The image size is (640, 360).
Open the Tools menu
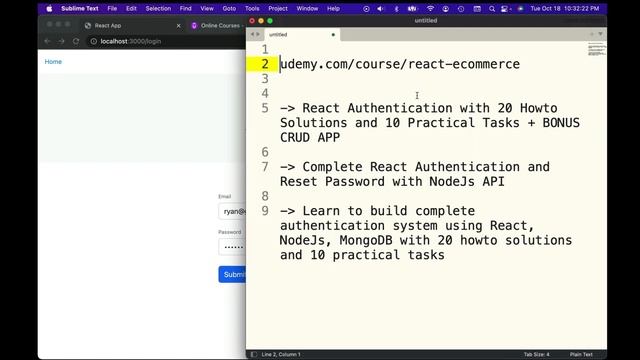tap(252, 9)
